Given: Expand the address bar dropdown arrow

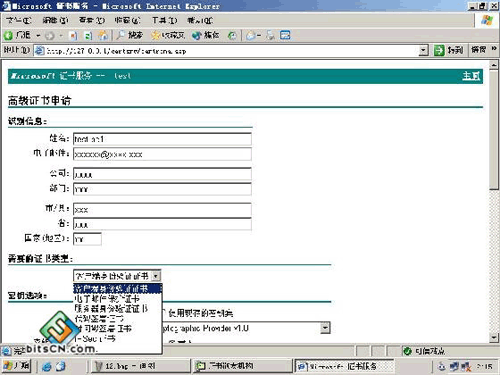Looking at the screenshot, I should pyautogui.click(x=423, y=51).
